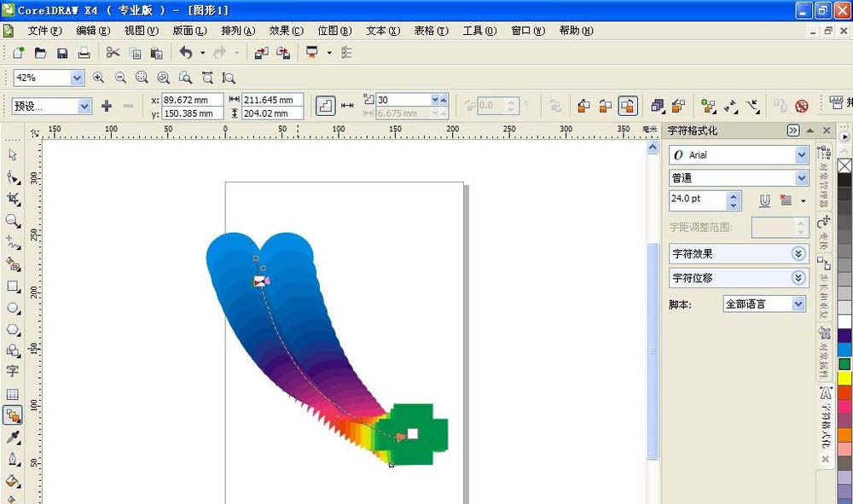The width and height of the screenshot is (853, 504).
Task: Open the undo history dropdown arrow
Action: tap(202, 53)
